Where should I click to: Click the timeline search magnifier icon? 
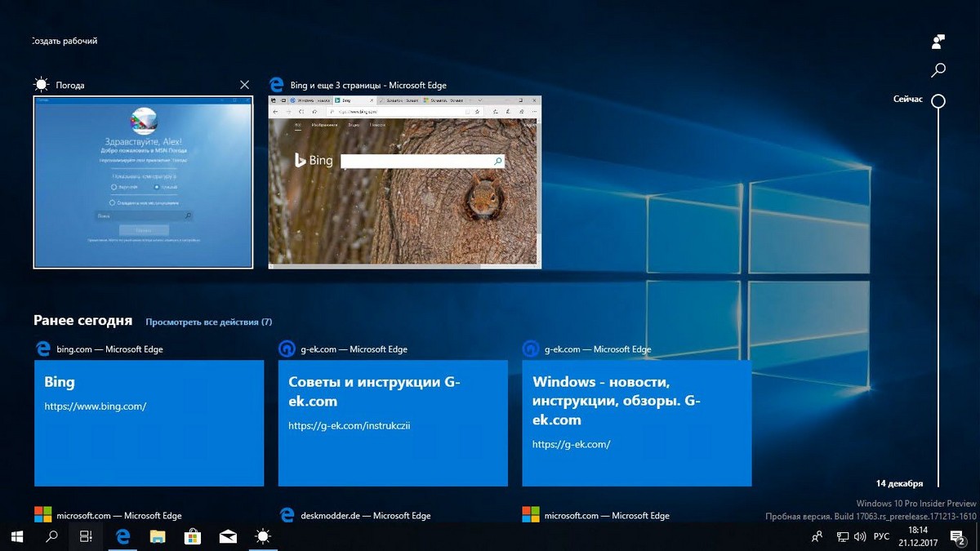pos(938,70)
